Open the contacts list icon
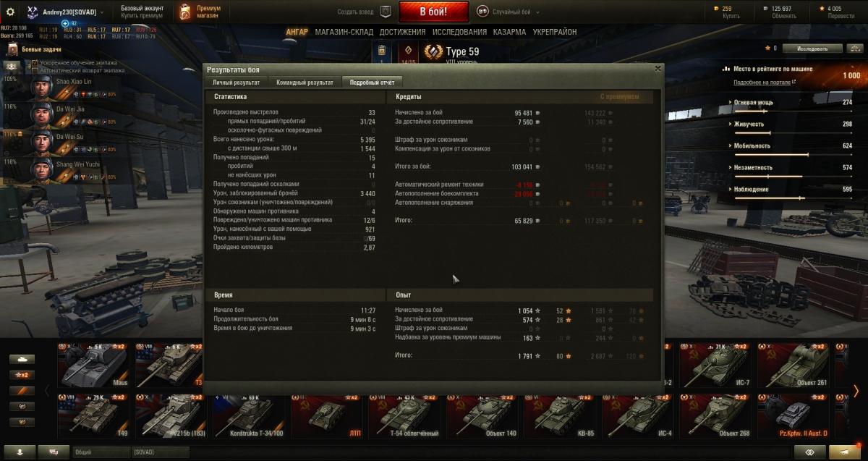This screenshot has width=868, height=461. pos(20,452)
